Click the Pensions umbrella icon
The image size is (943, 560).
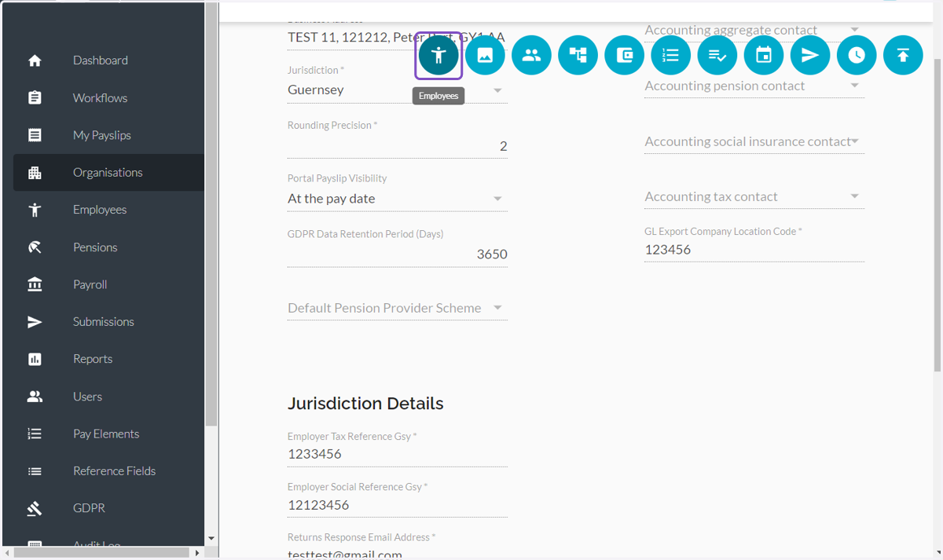(x=35, y=247)
